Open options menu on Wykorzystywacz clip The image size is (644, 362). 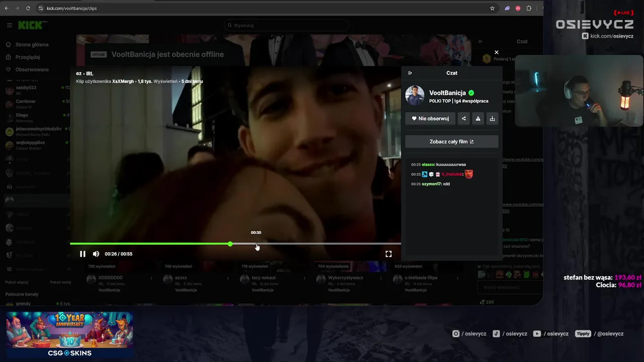coord(381,278)
